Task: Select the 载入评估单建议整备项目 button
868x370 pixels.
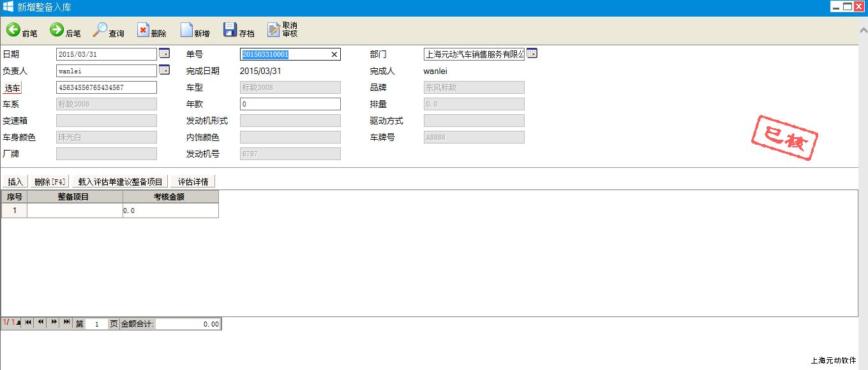Action: pyautogui.click(x=121, y=182)
